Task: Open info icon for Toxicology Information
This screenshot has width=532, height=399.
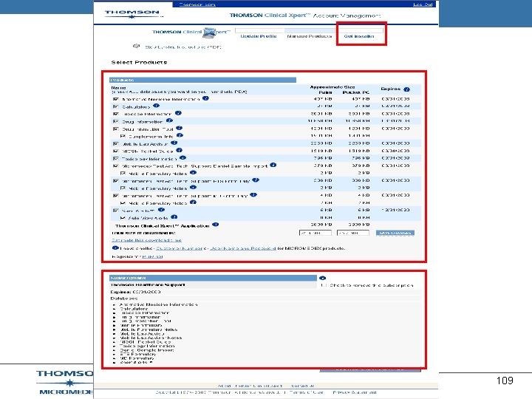Action: point(183,158)
